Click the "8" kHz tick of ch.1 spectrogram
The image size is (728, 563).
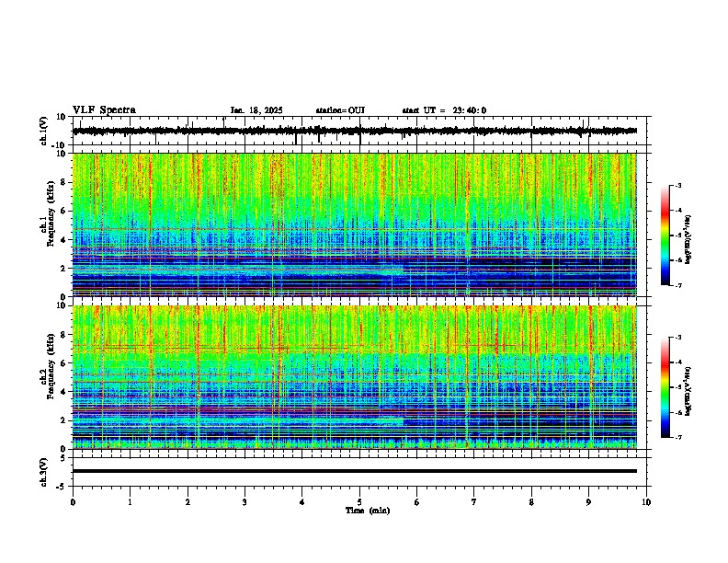(64, 182)
